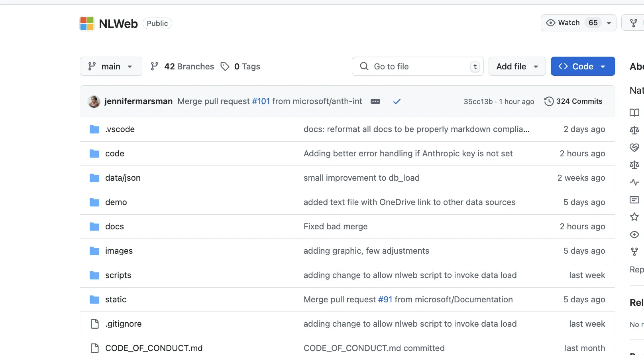Click jennifermarsman's avatar image
The width and height of the screenshot is (644, 355).
94,101
